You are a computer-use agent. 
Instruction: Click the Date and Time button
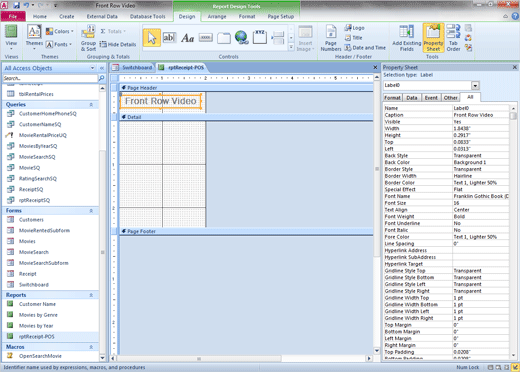[365, 48]
